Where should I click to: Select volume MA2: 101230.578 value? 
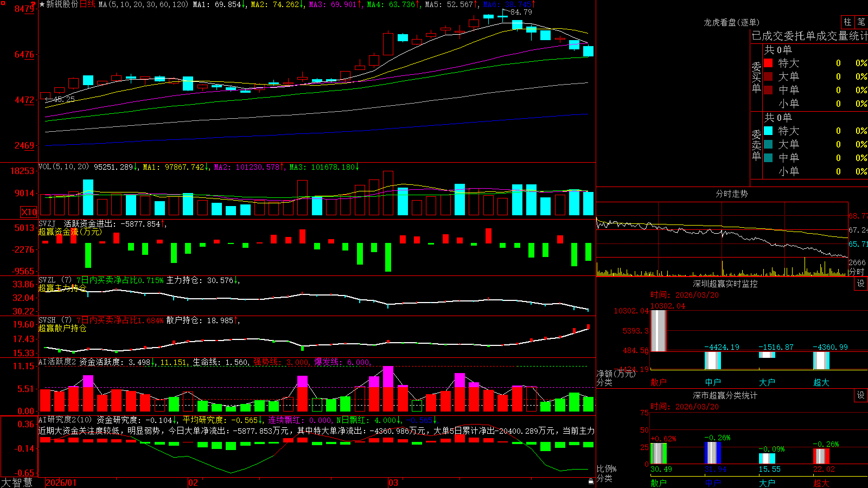[x=247, y=167]
